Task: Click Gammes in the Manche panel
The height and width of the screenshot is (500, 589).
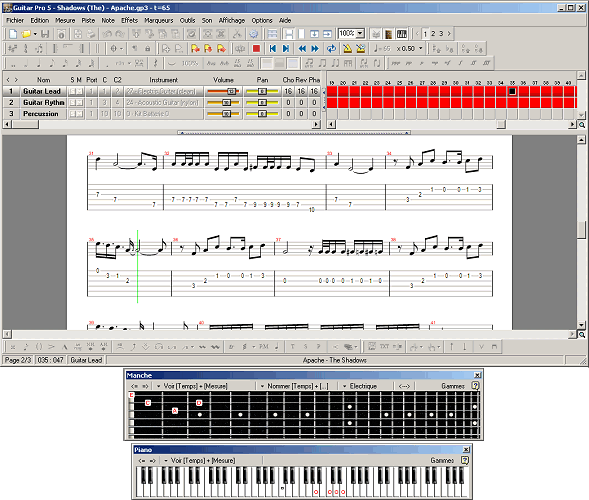Action: pyautogui.click(x=453, y=386)
